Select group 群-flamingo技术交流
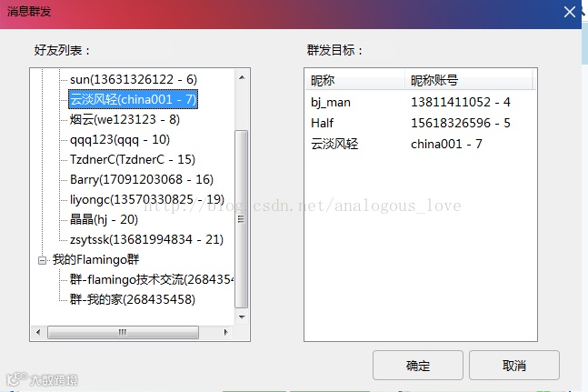Screen dimensions: 588x392 [x=152, y=279]
